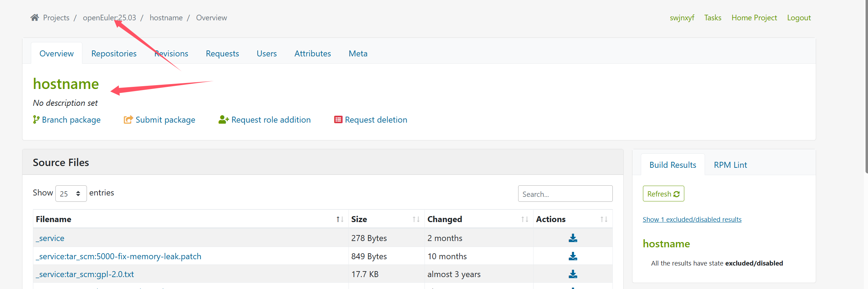This screenshot has height=289, width=868.
Task: Open the RPM Lint tab
Action: [730, 165]
